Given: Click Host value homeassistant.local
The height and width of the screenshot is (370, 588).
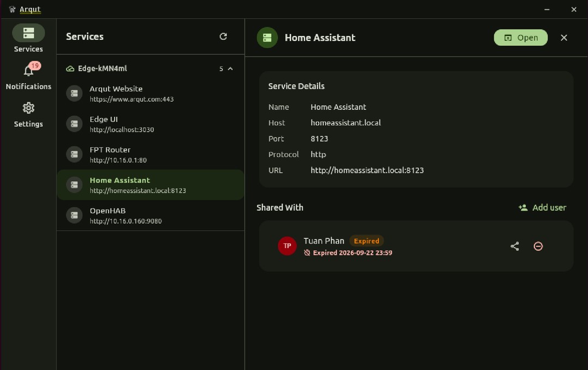Looking at the screenshot, I should (x=345, y=122).
